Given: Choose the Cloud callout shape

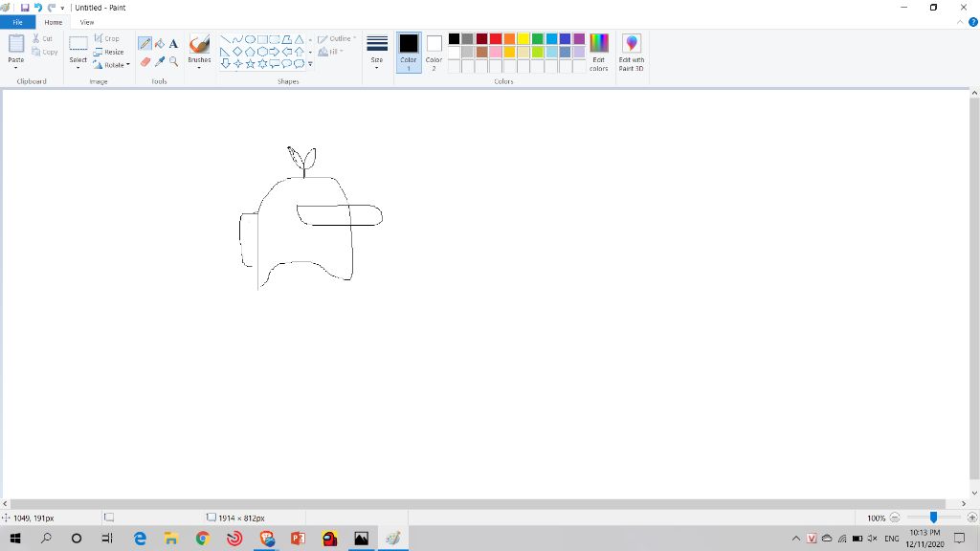Looking at the screenshot, I should pos(300,63).
